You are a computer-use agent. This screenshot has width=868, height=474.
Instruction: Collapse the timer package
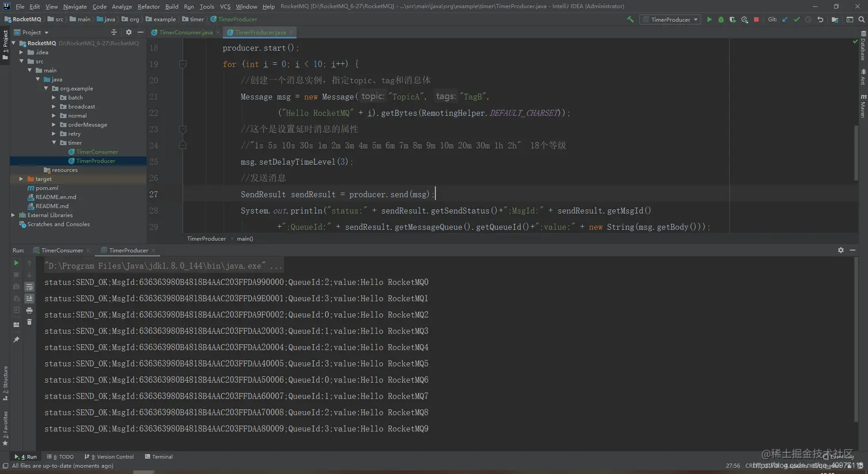[54, 142]
